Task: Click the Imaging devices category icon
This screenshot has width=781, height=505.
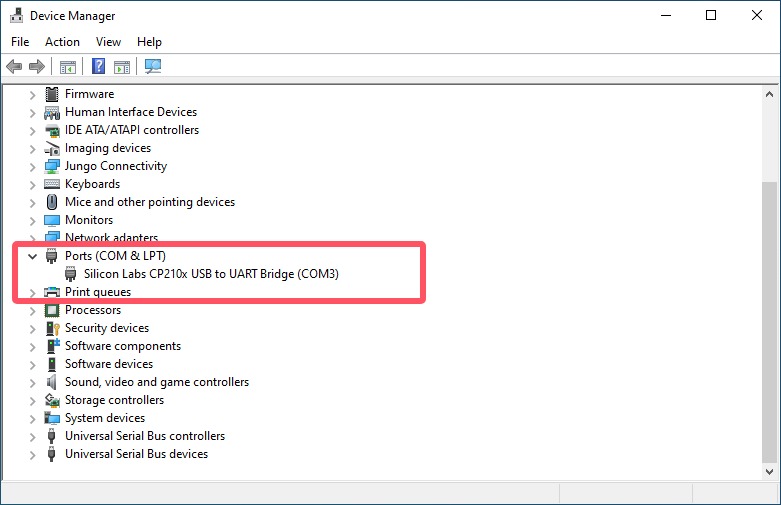Action: point(53,148)
